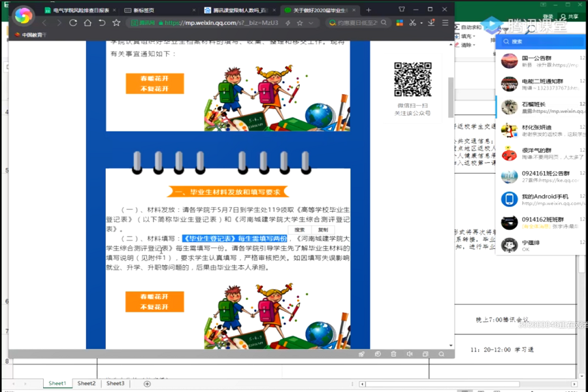Viewport: 588px width, 392px height.
Task: Click the magnifier icon in browser status bar
Action: tap(442, 354)
